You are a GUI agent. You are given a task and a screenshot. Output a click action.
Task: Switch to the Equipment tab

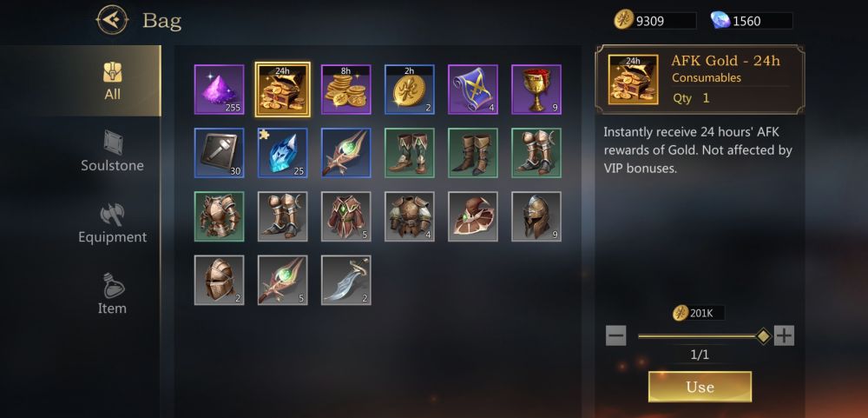pyautogui.click(x=112, y=223)
